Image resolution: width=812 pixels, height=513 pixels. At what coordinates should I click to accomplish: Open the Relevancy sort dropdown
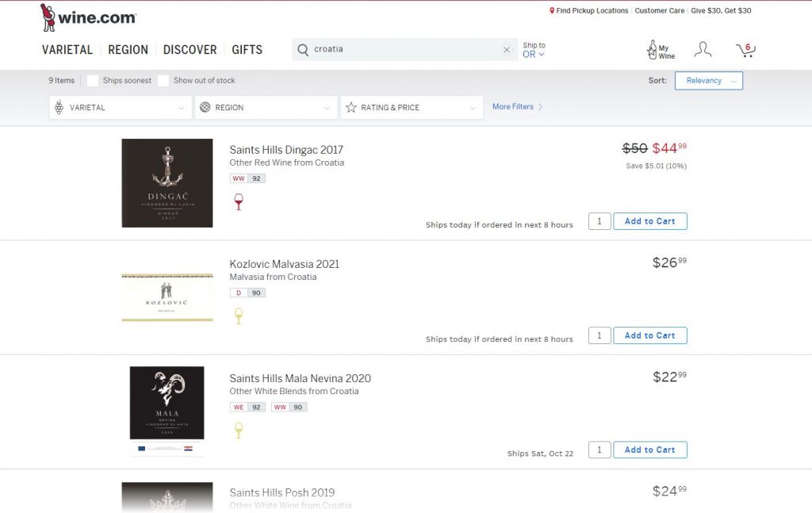click(708, 81)
